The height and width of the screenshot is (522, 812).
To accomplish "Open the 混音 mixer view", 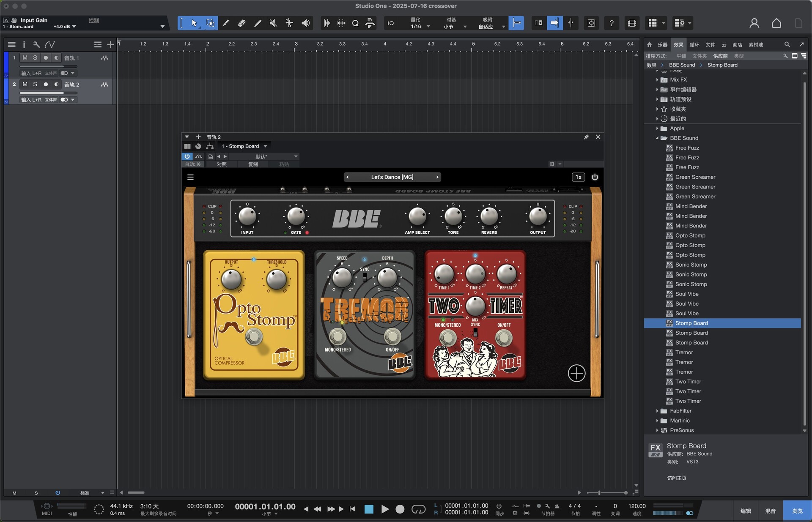I will (771, 511).
